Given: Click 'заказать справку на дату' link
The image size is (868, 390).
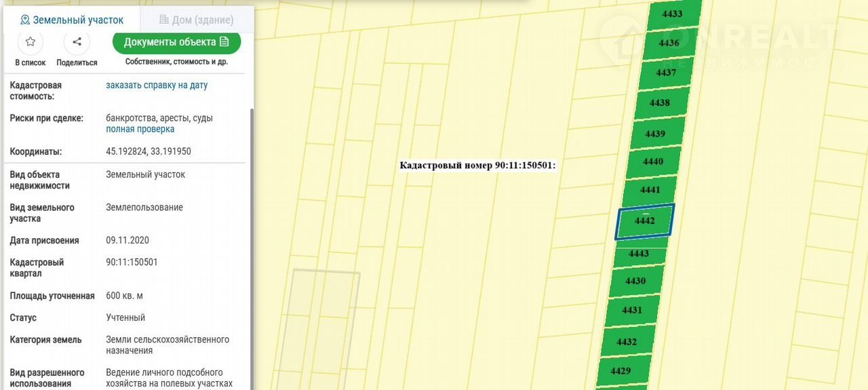Looking at the screenshot, I should click(x=157, y=85).
